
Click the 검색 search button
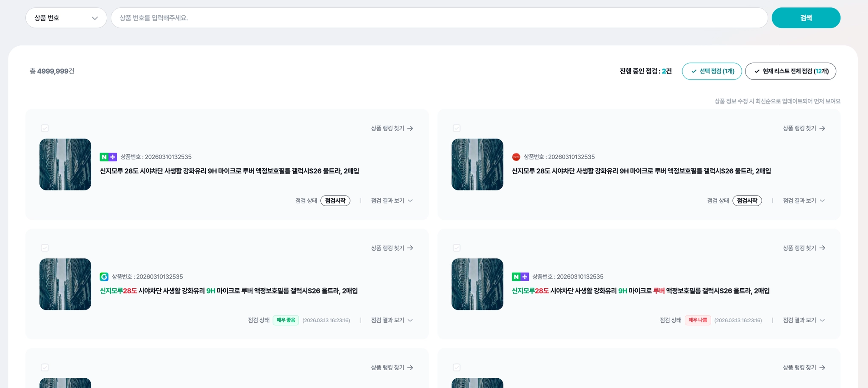pyautogui.click(x=806, y=18)
